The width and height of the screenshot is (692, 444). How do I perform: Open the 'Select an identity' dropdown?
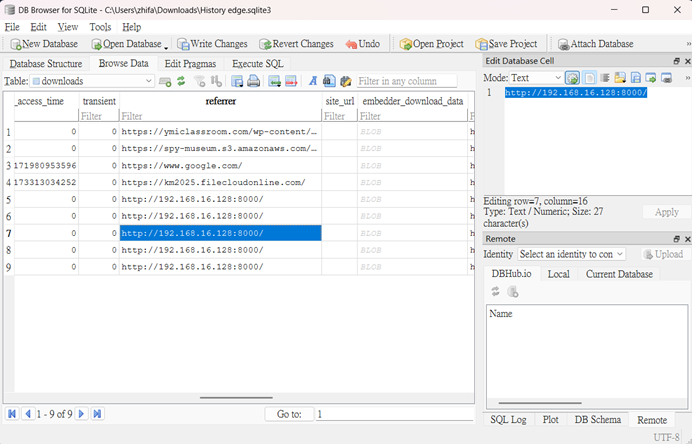[x=572, y=254]
